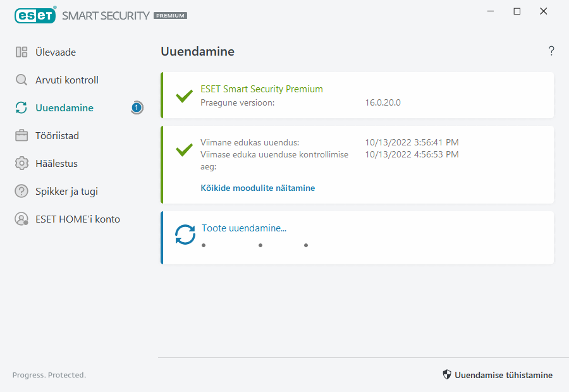Open Spikker ja tugi page
This screenshot has width=569, height=392.
point(66,191)
